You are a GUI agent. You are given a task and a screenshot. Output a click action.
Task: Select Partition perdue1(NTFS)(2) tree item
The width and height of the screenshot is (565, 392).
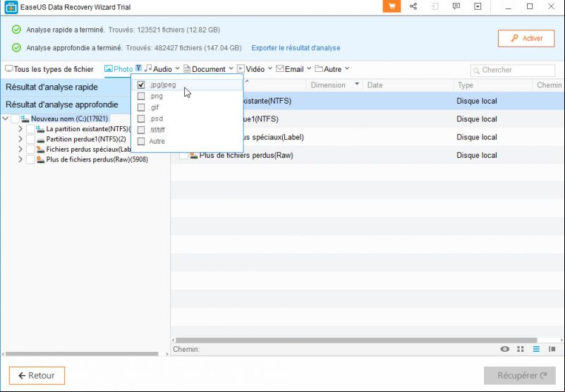point(86,139)
